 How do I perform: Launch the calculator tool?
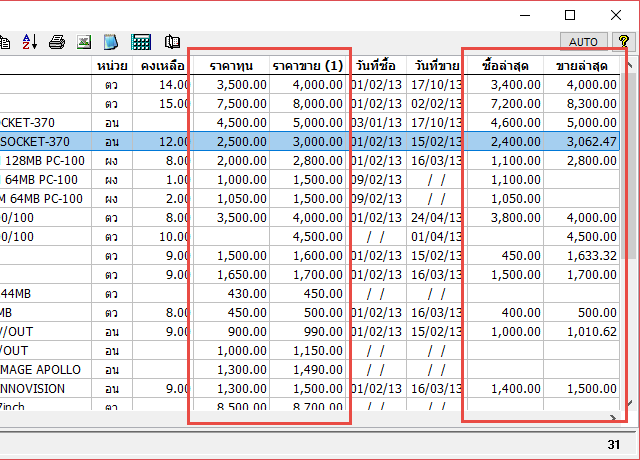pos(141,42)
